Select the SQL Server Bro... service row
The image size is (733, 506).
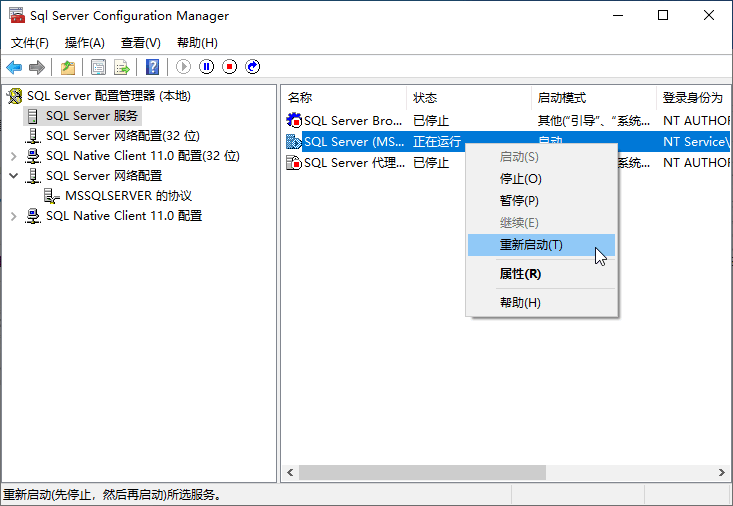click(508, 121)
